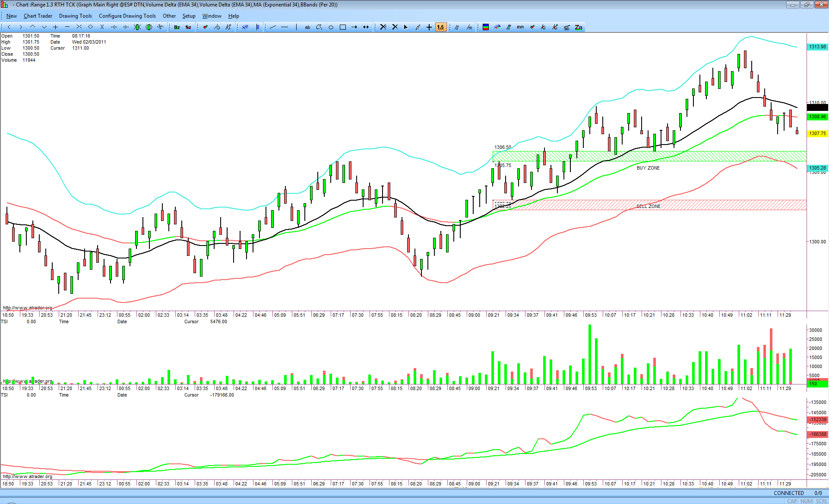Click the inward arrows compress icon
This screenshot has height=504, width=829.
pyautogui.click(x=79, y=27)
